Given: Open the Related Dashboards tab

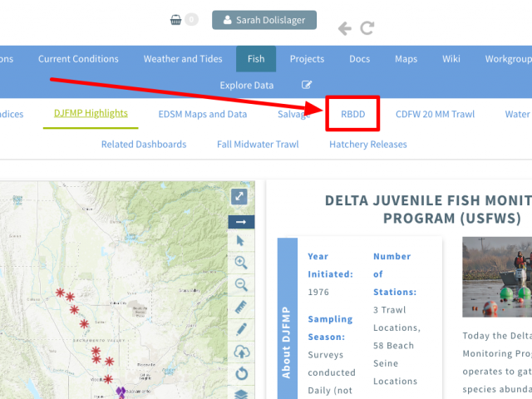Looking at the screenshot, I should tap(144, 145).
